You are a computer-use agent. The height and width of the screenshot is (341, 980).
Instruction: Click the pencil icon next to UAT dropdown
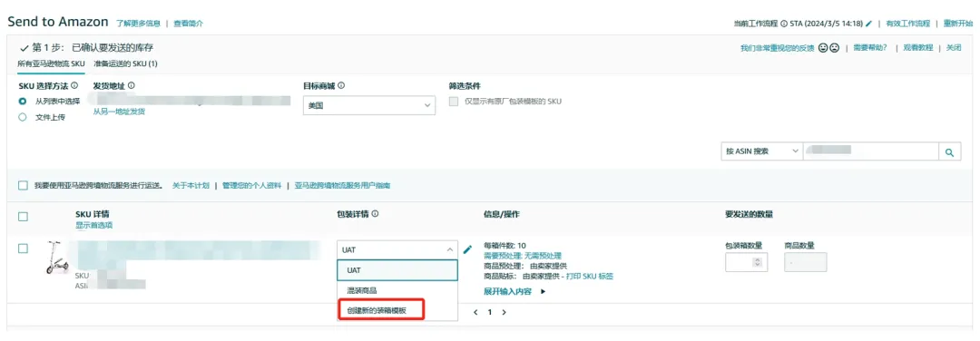[467, 249]
